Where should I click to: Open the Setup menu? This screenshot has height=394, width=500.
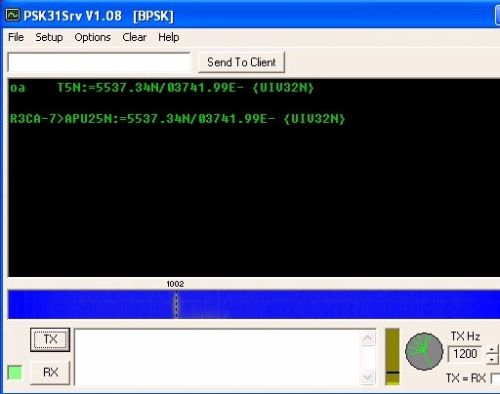click(49, 37)
